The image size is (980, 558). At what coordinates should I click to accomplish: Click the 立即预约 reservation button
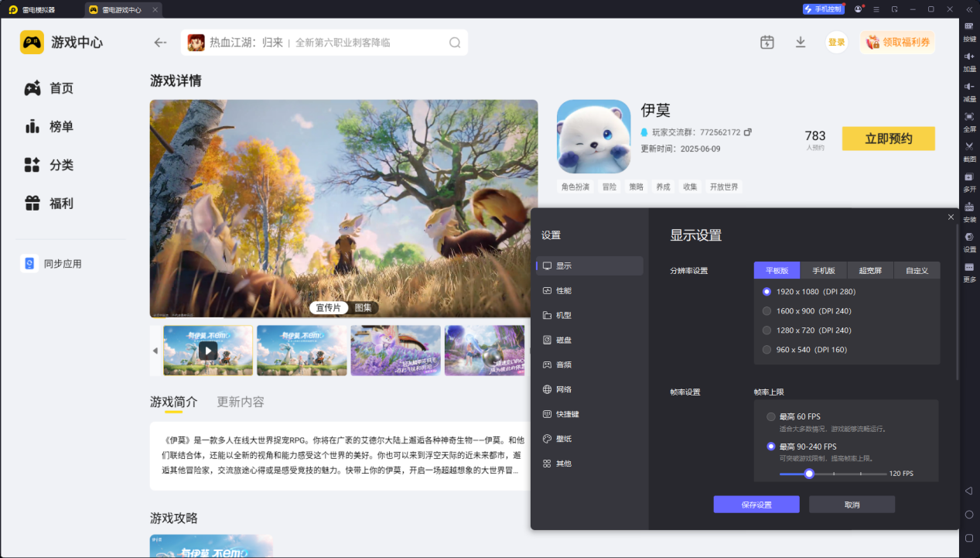tap(888, 138)
